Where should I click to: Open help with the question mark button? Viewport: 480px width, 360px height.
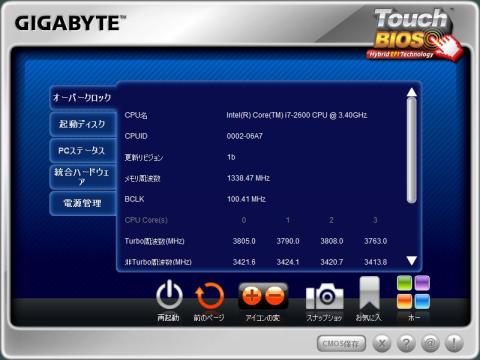tap(406, 343)
